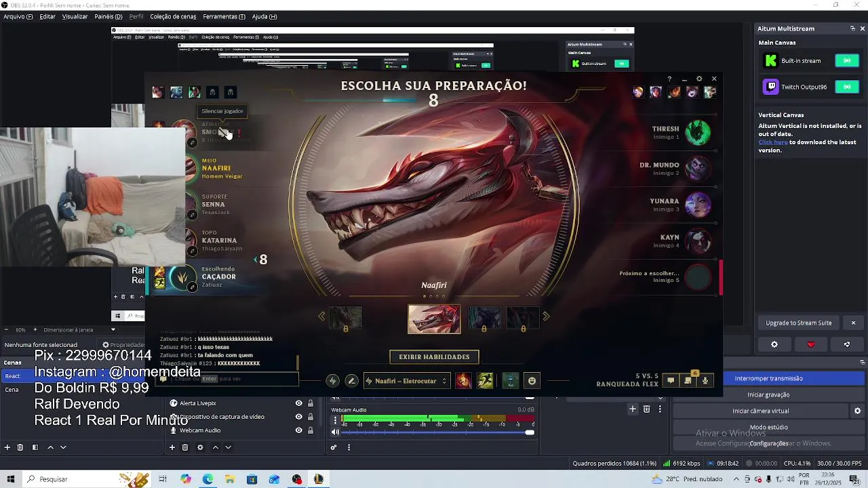Open source properties gear in sources toolbar
This screenshot has width=868, height=488.
tap(200, 447)
